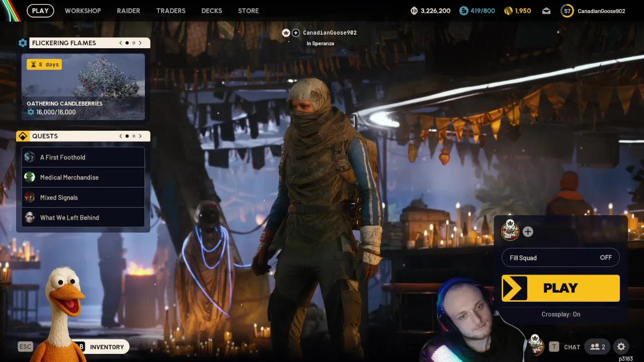The height and width of the screenshot is (362, 644).
Task: Open quest Mixed Signals
Action: pos(83,198)
